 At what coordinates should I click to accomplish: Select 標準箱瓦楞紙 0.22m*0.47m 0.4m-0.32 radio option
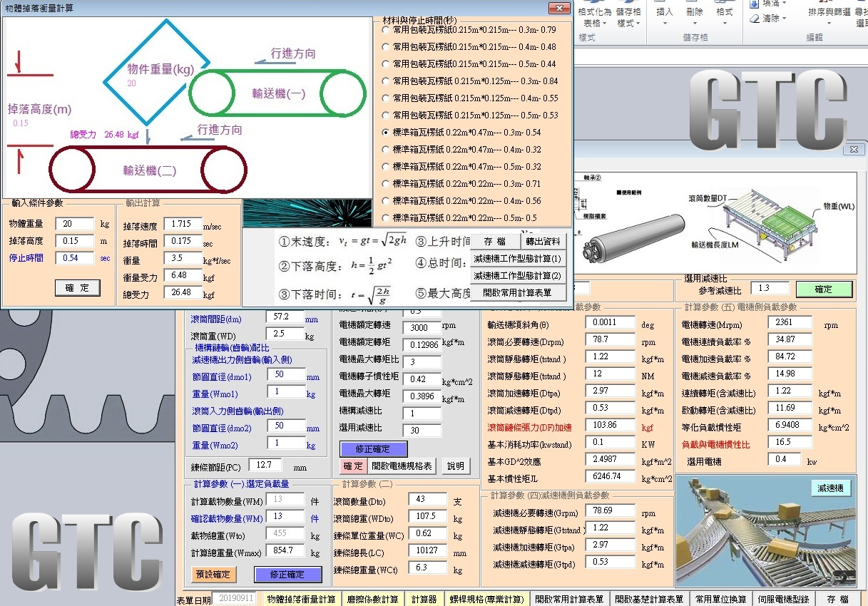pyautogui.click(x=386, y=150)
